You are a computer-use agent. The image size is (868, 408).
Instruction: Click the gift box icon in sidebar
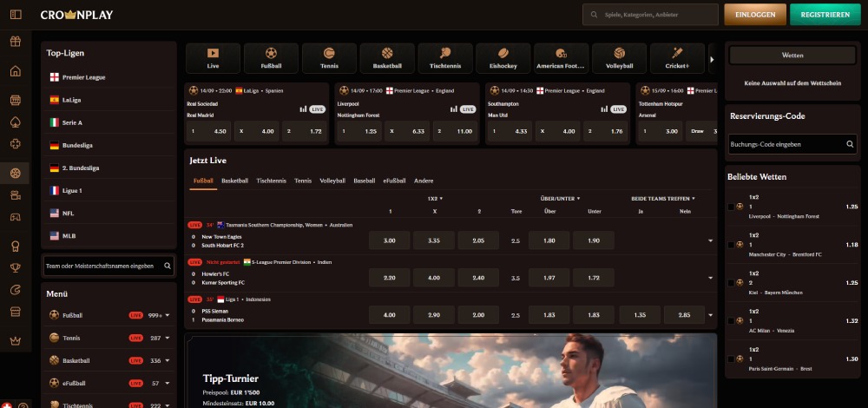pos(15,42)
